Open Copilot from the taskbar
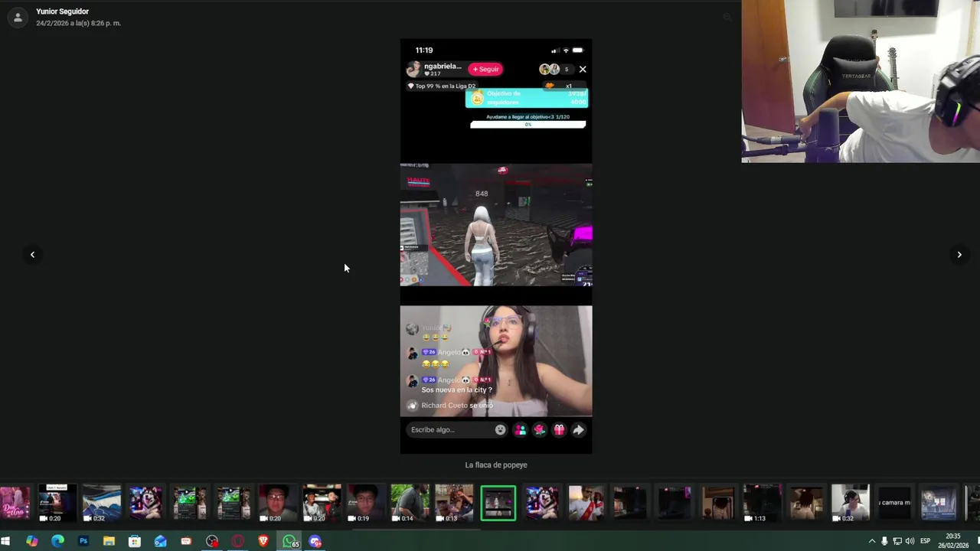The height and width of the screenshot is (551, 980). pyautogui.click(x=31, y=541)
